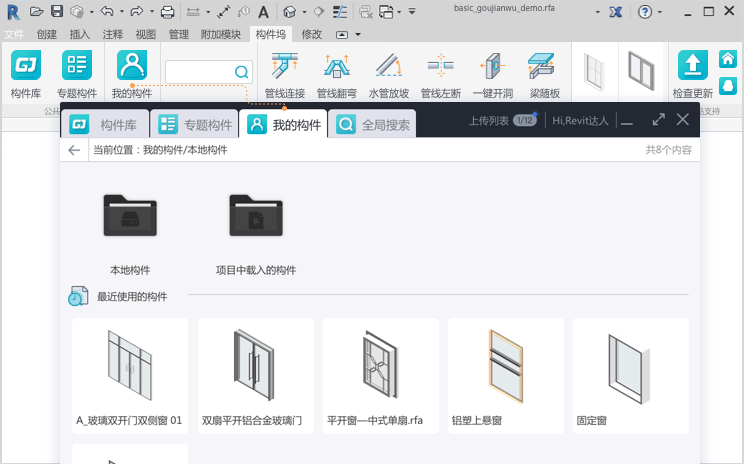Click the Revit application logo button
Image resolution: width=744 pixels, height=464 pixels.
(13, 11)
